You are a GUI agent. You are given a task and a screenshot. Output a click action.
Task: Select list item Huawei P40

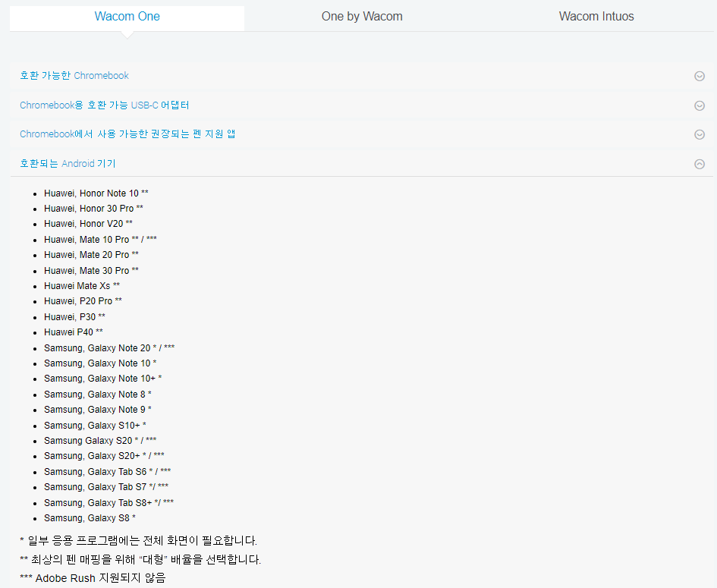click(74, 332)
